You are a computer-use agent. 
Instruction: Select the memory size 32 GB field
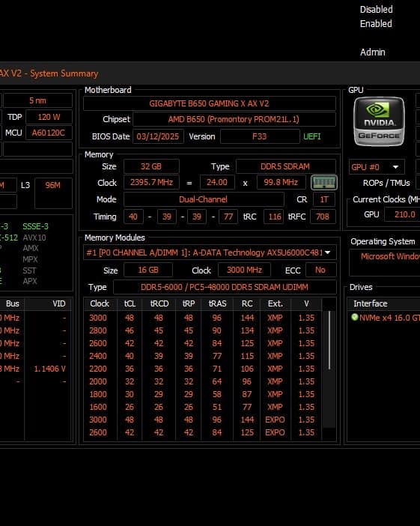tap(151, 166)
